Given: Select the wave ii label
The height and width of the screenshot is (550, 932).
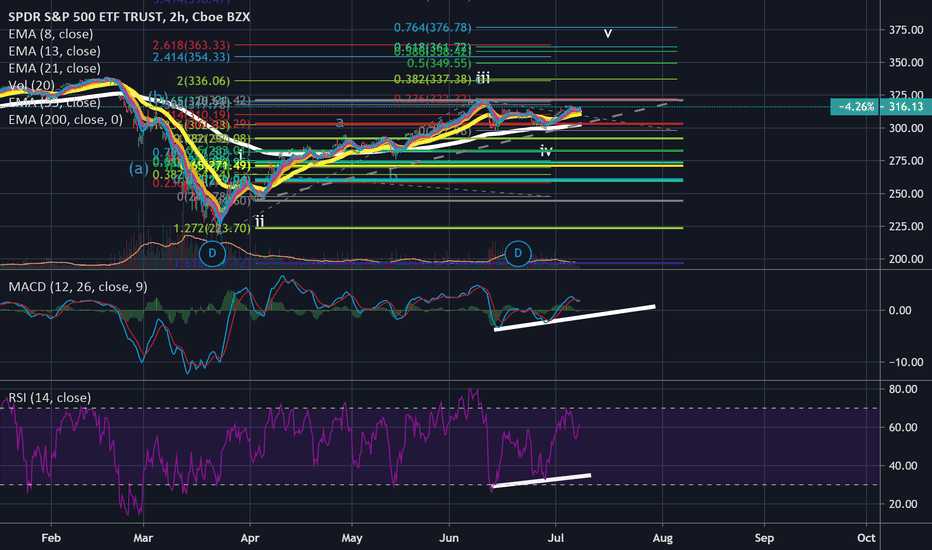Looking at the screenshot, I should [x=260, y=222].
